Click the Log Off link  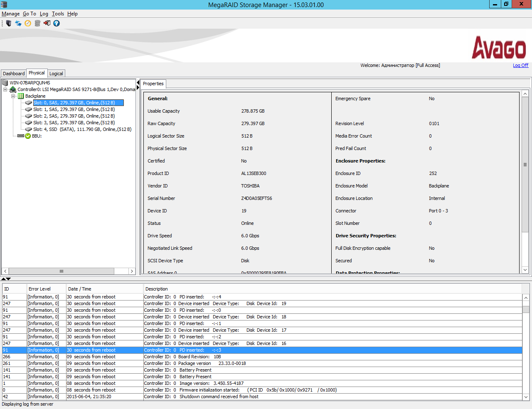click(520, 65)
